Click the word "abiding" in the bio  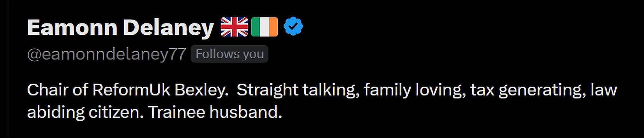click(56, 112)
